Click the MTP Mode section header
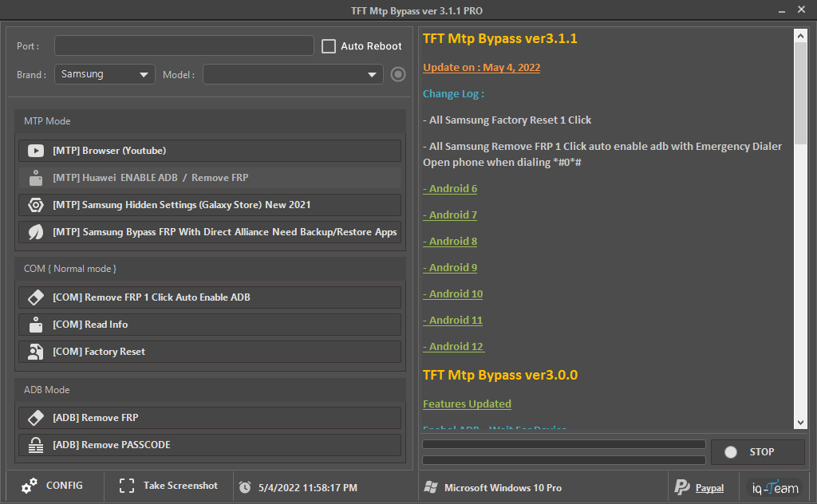817x504 pixels. click(210, 121)
